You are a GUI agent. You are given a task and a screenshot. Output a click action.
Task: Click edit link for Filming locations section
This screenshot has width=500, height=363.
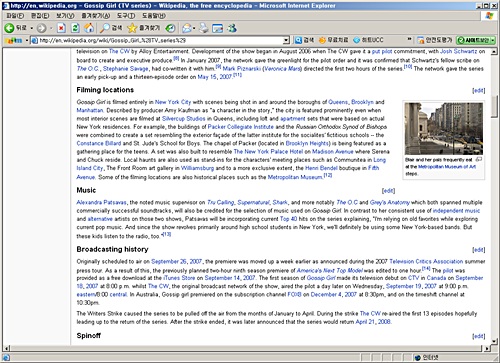(x=478, y=90)
